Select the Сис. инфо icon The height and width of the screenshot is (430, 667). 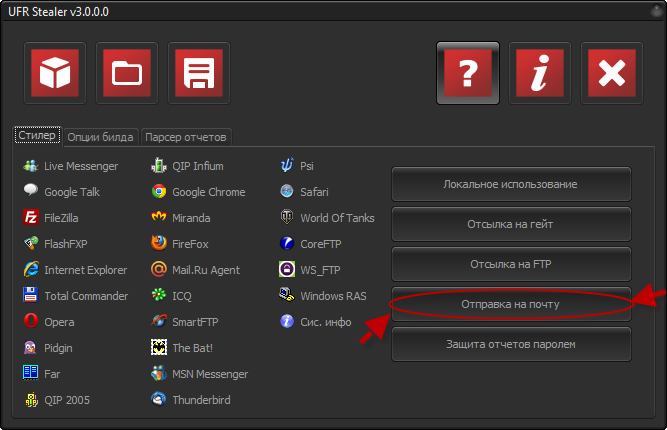coord(287,321)
